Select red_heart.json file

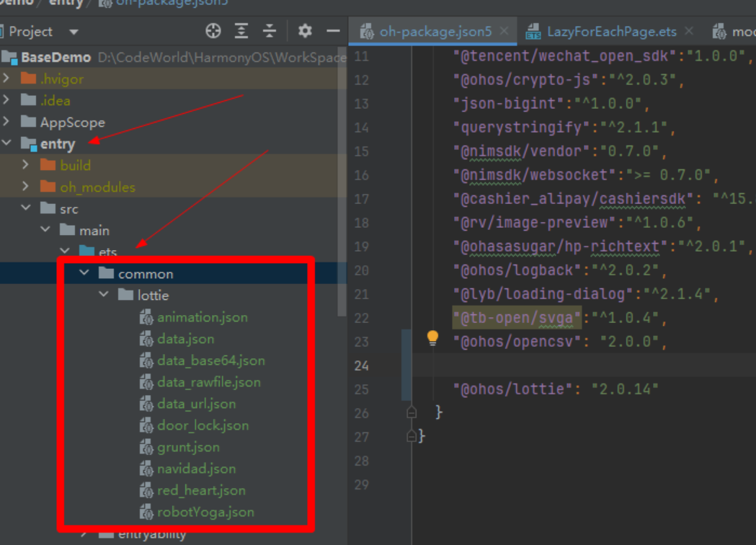coord(201,490)
